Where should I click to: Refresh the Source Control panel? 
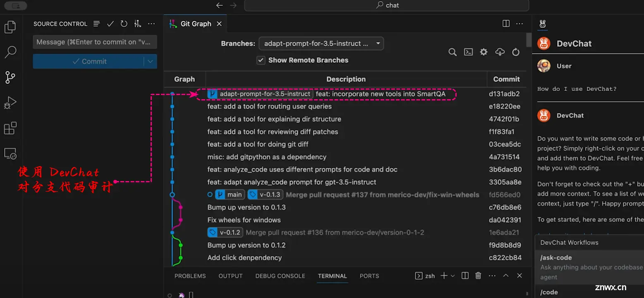point(124,24)
